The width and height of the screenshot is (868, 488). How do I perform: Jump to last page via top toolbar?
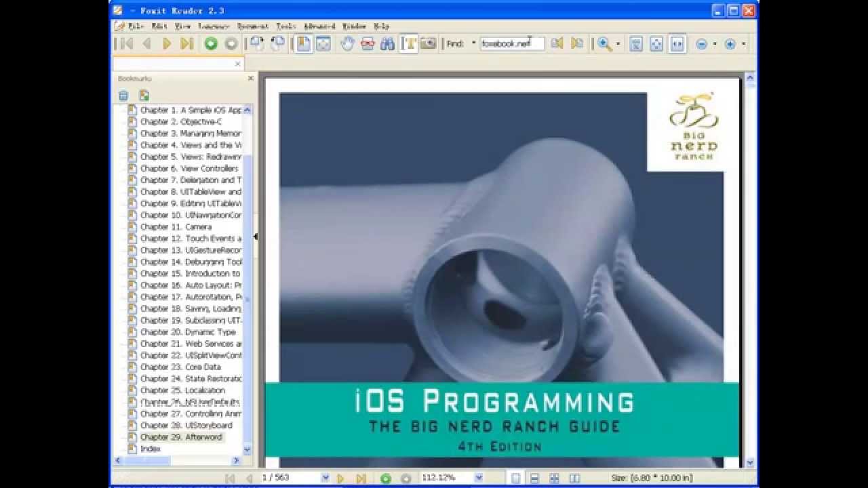tap(187, 44)
